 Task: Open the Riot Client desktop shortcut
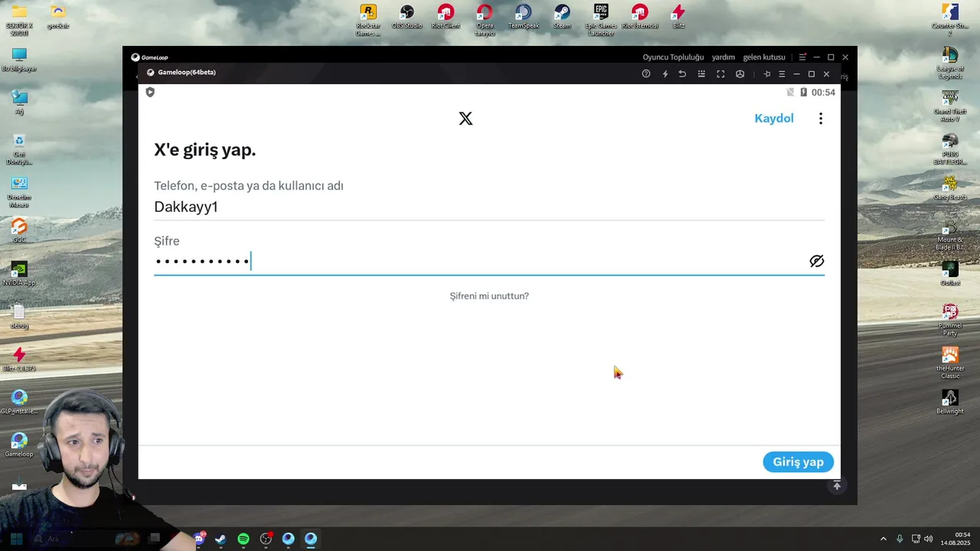(446, 17)
